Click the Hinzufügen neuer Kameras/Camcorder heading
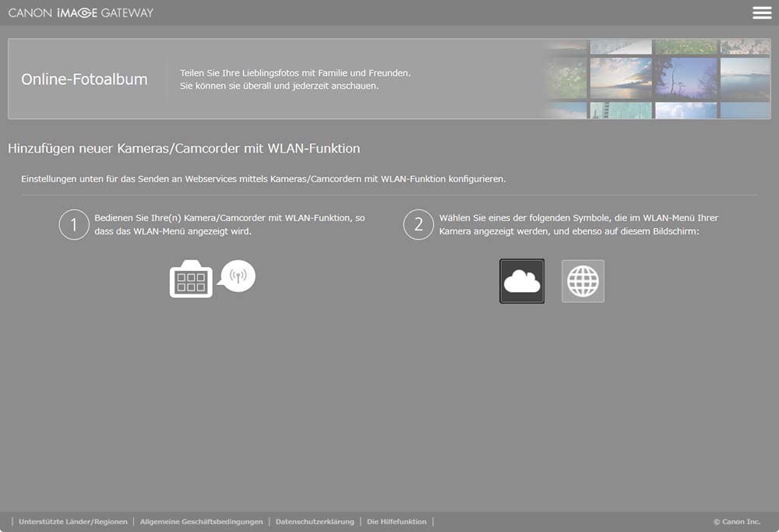 [x=184, y=148]
